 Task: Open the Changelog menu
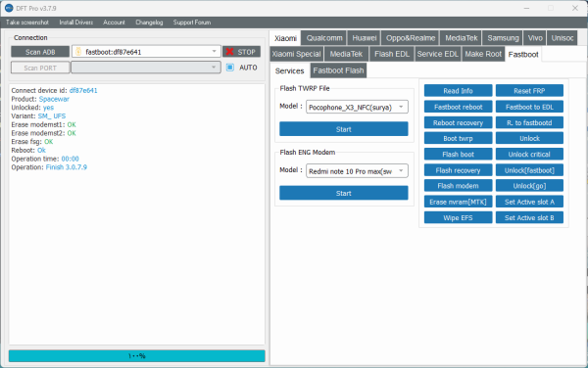pos(149,23)
